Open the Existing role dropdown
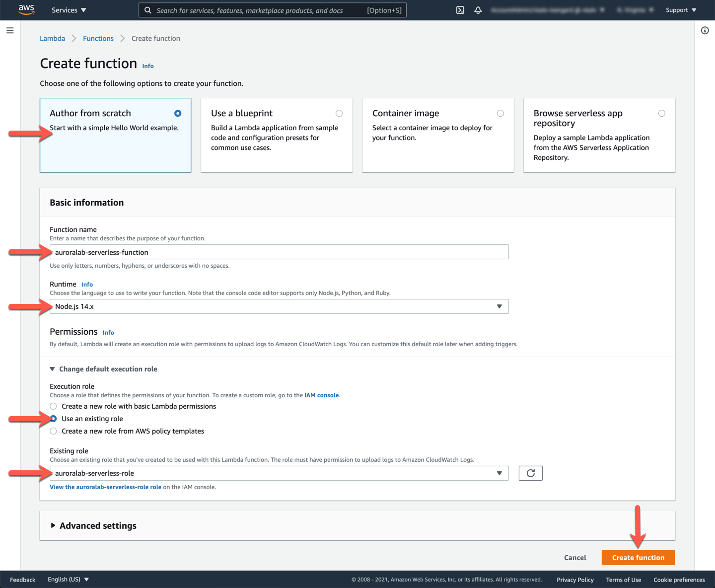 (x=279, y=473)
